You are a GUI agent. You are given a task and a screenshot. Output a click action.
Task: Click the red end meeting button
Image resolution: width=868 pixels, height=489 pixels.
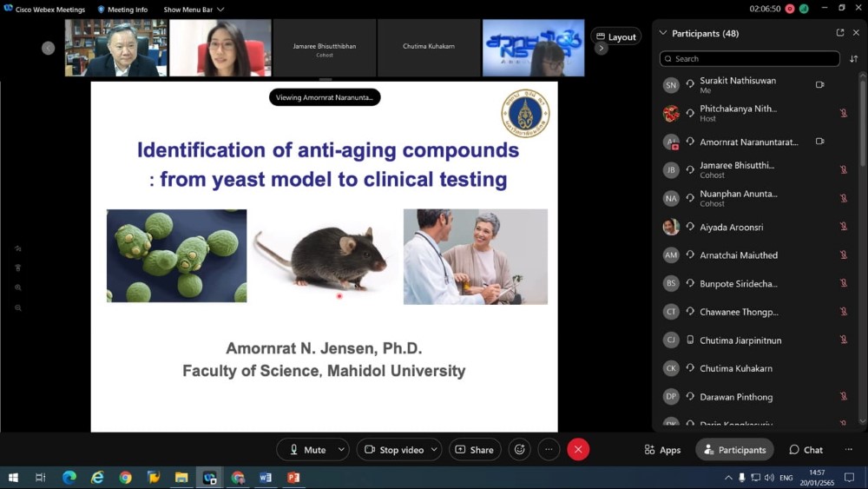click(x=578, y=449)
